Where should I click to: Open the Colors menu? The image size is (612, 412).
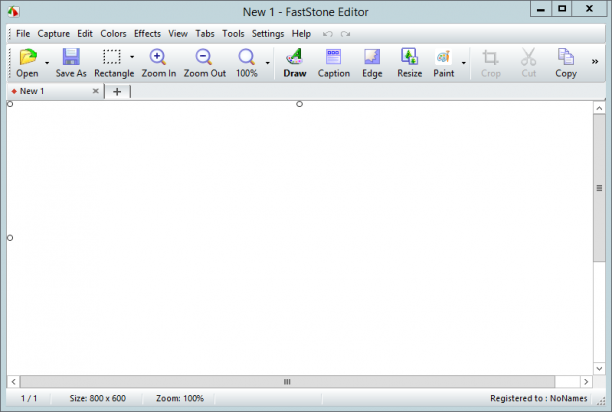(x=113, y=34)
